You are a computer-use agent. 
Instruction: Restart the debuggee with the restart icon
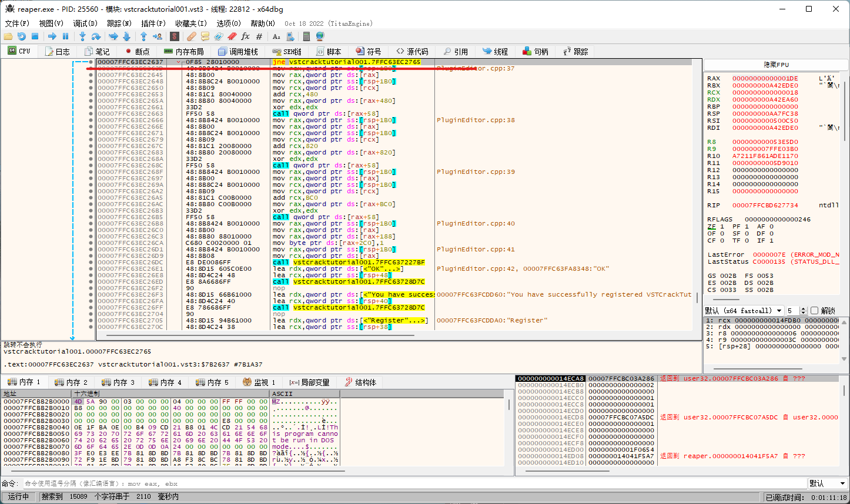[21, 36]
